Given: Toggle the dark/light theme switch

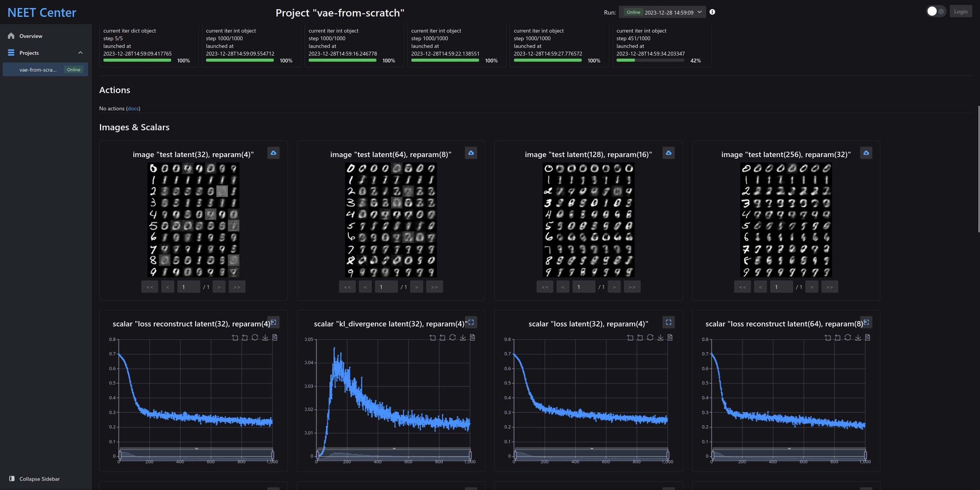Looking at the screenshot, I should click(936, 11).
